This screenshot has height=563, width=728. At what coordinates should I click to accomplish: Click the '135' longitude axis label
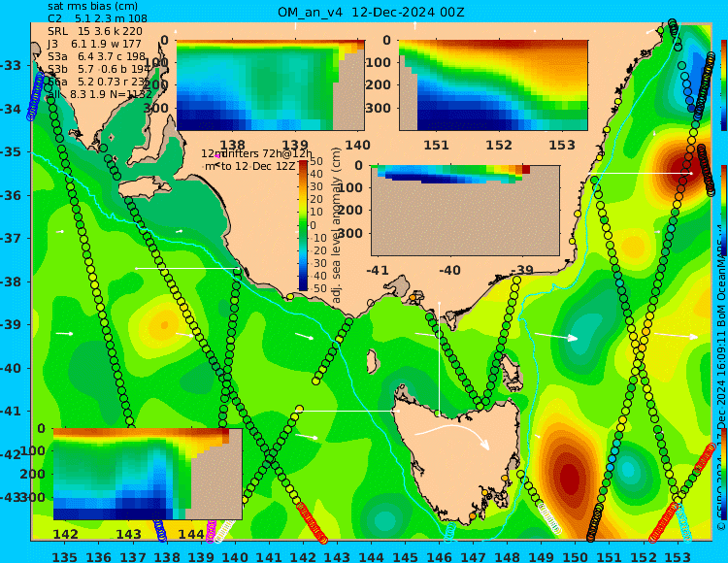64,557
